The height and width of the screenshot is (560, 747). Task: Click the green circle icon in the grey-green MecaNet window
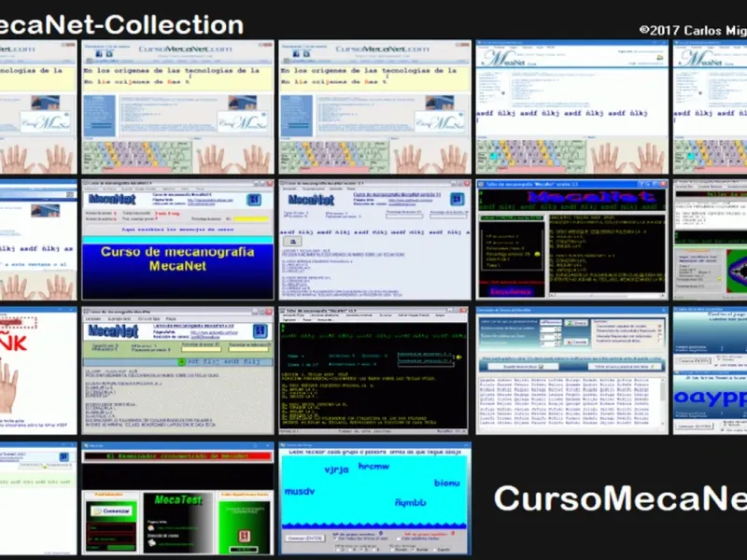(x=181, y=362)
